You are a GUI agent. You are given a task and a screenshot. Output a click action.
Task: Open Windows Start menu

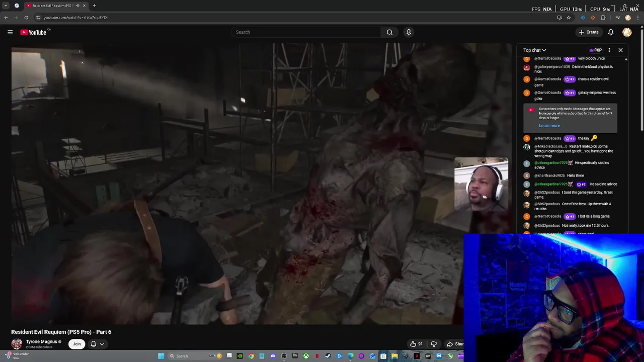161,356
